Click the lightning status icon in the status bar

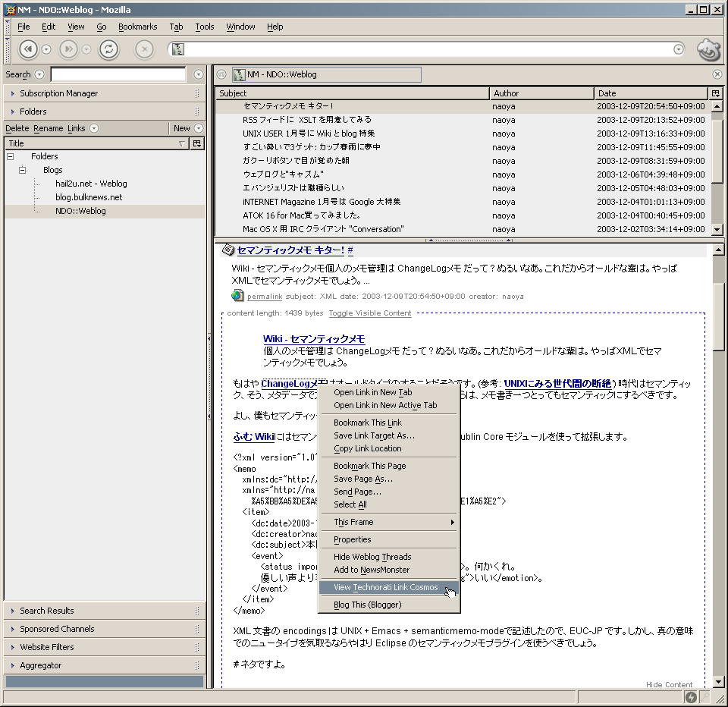[691, 697]
